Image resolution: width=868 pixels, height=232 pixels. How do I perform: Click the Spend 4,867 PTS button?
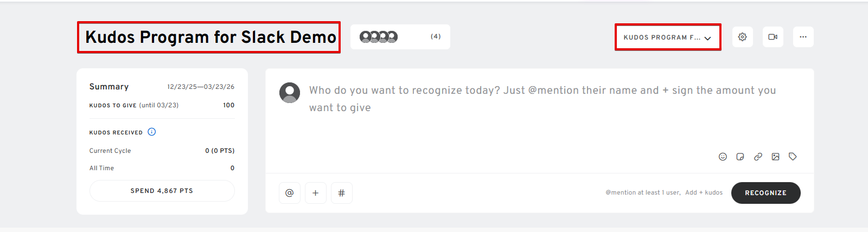[162, 191]
